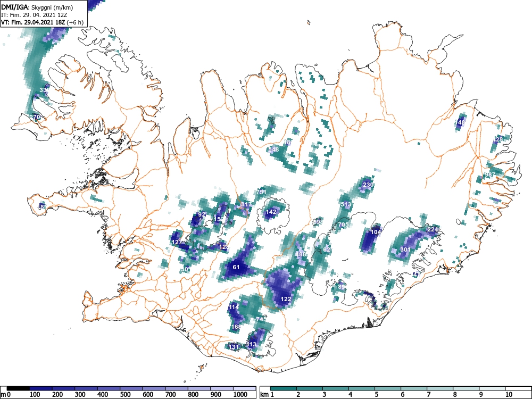The image size is (532, 399).
Task: Click the visibility value '705' on the map
Action: point(343,225)
